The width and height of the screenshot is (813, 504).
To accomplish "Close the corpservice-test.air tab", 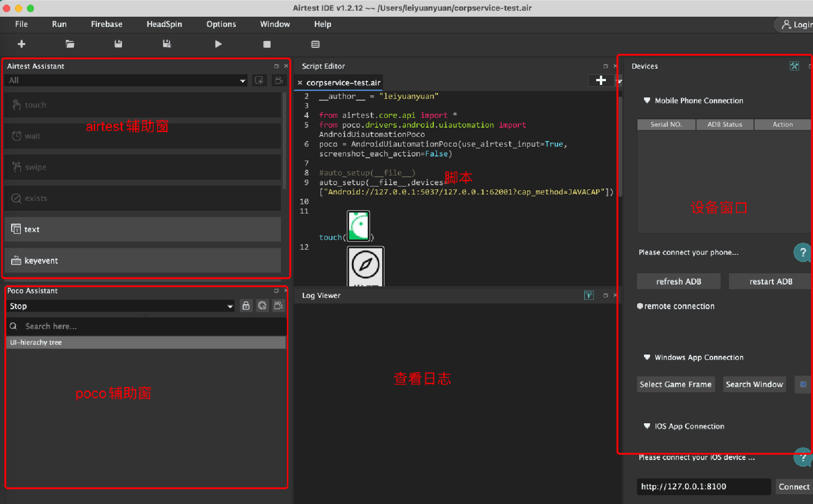I will [300, 83].
